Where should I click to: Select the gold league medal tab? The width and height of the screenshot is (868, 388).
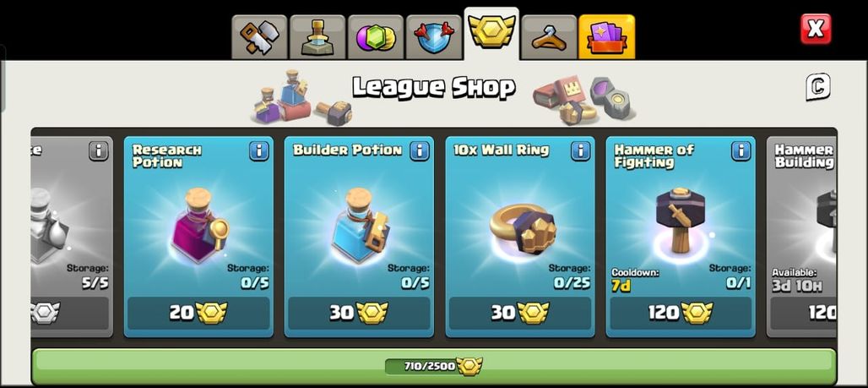[x=491, y=33]
